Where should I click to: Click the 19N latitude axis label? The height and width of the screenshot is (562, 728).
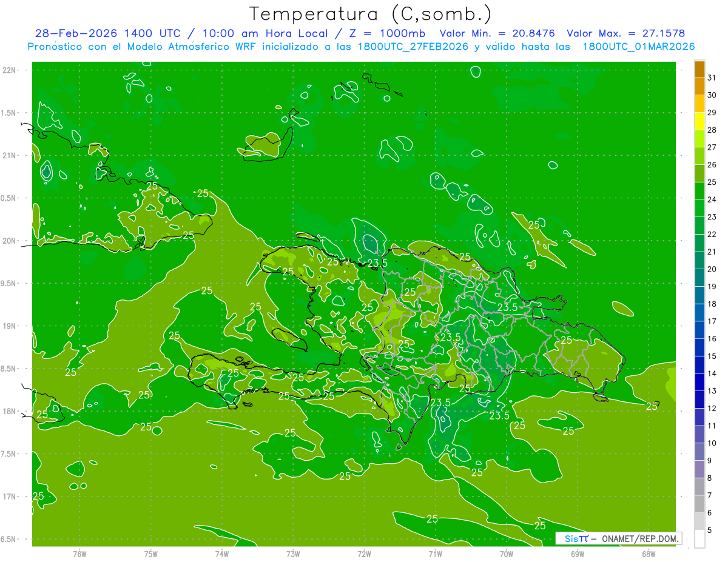[9, 326]
